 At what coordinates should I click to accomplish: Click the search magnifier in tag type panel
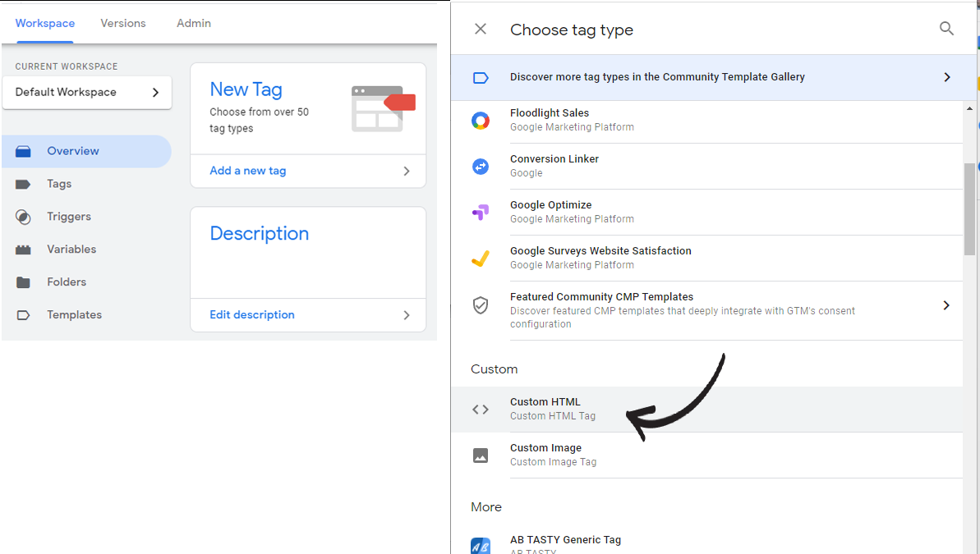(x=946, y=29)
